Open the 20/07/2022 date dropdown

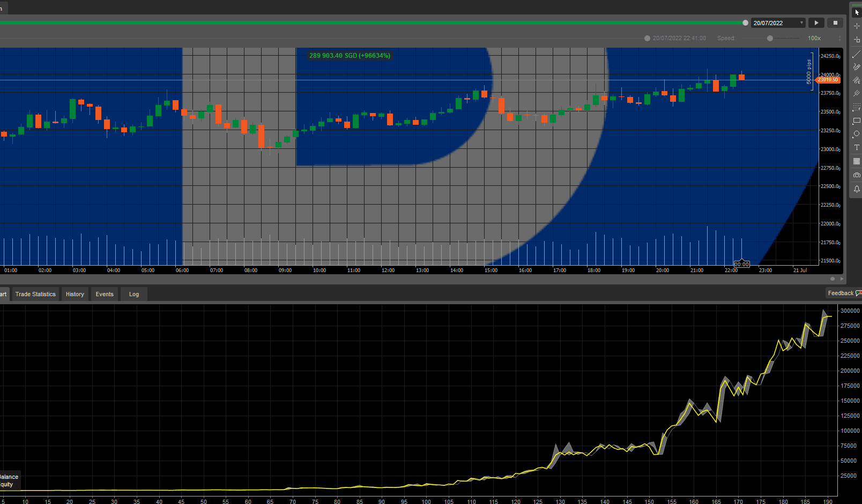click(801, 22)
